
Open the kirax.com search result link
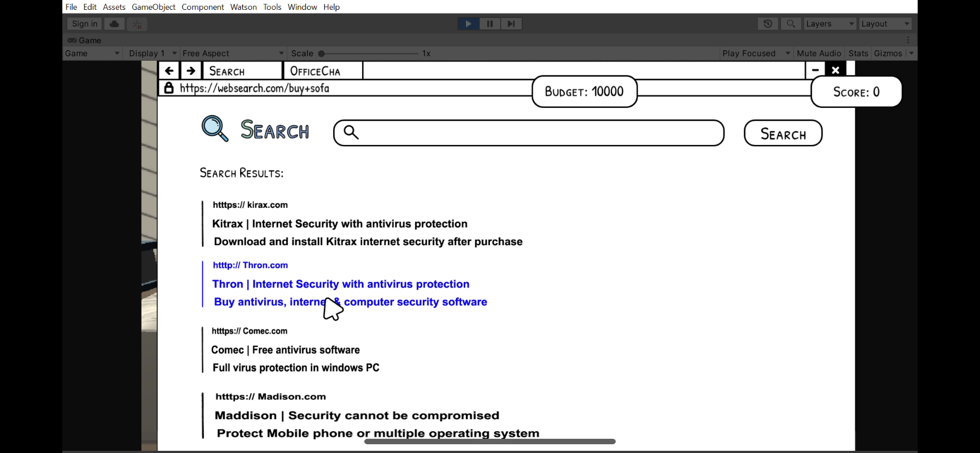coord(250,205)
